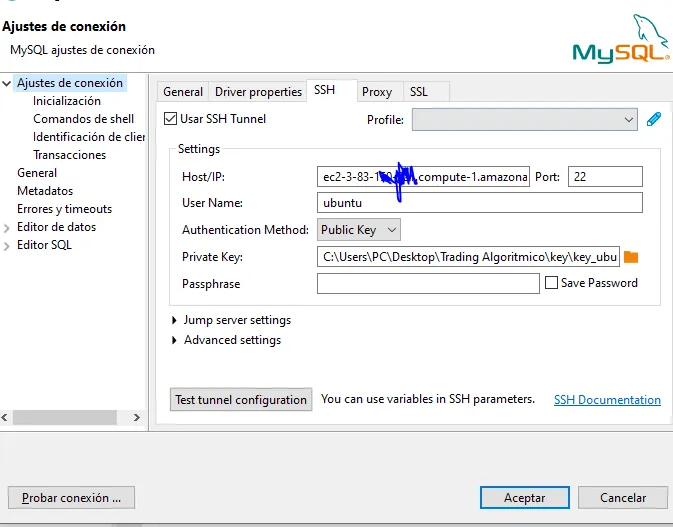This screenshot has height=527, width=673.
Task: Click Test tunnel configuration button
Action: [241, 400]
